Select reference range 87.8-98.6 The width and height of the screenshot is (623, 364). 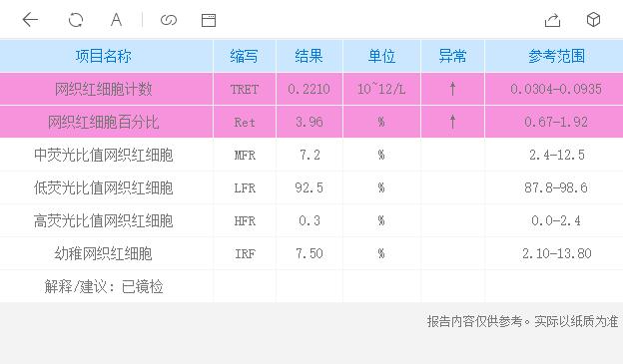(556, 187)
